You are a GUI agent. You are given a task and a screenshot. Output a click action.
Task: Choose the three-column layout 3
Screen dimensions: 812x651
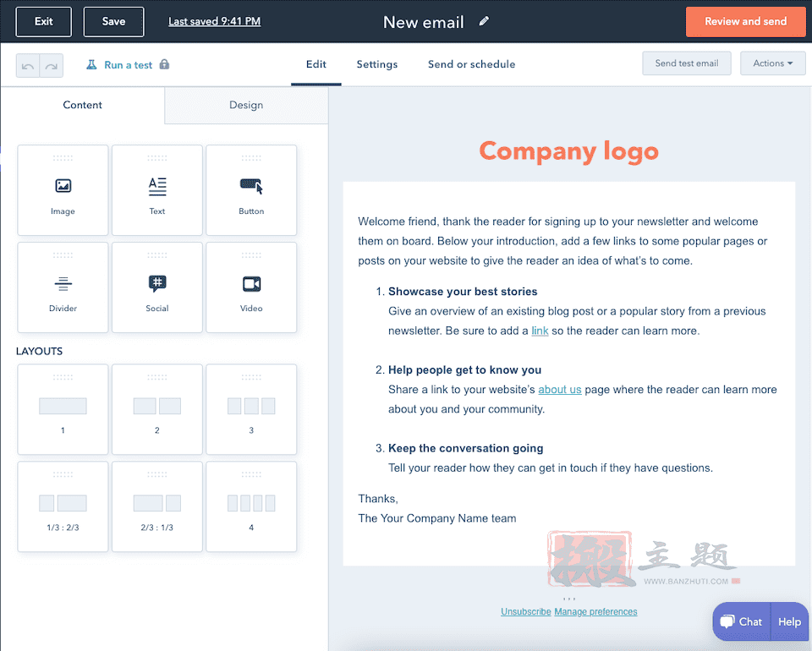pos(251,409)
